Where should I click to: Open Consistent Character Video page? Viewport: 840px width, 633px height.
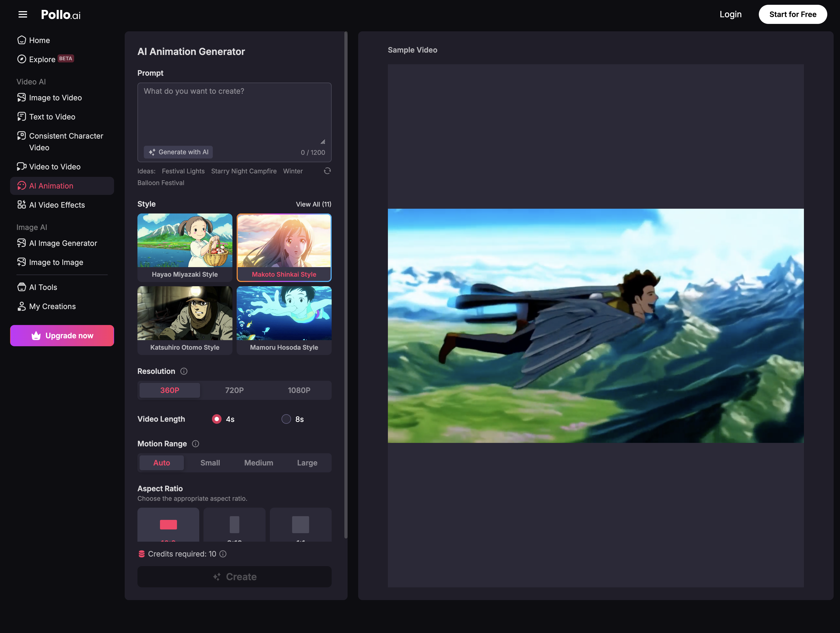62,141
